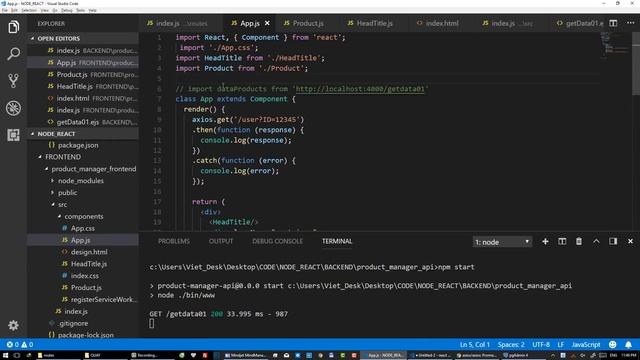The image size is (640, 360).
Task: Select index.html in Open Editors list
Action: (83, 98)
